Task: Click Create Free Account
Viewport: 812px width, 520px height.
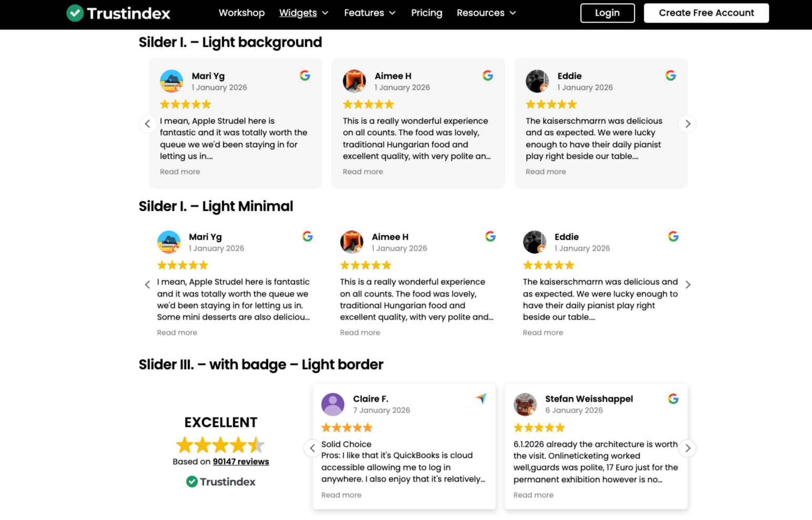Action: 706,13
